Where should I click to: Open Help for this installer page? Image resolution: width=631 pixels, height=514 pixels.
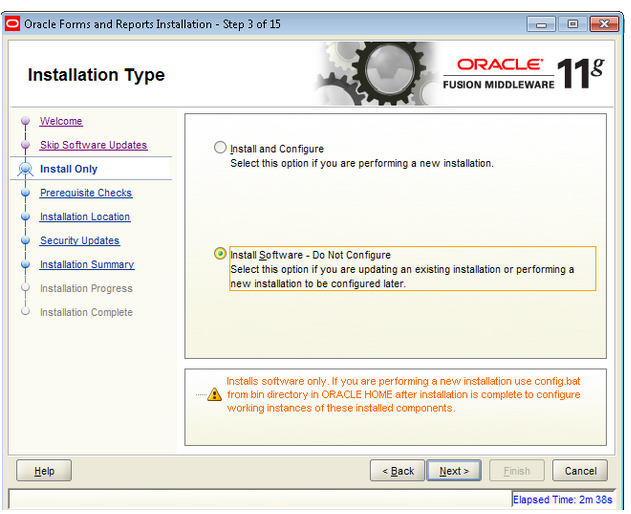pos(44,471)
